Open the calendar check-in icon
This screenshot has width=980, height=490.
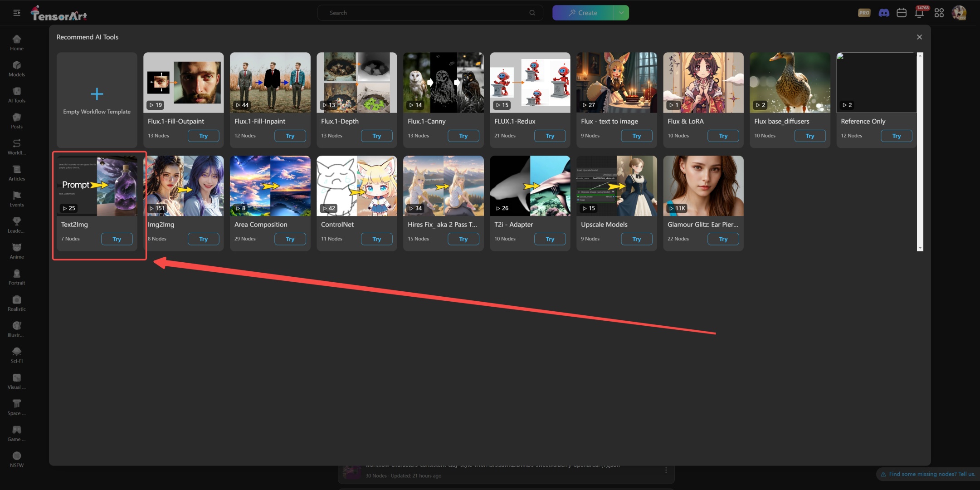902,13
